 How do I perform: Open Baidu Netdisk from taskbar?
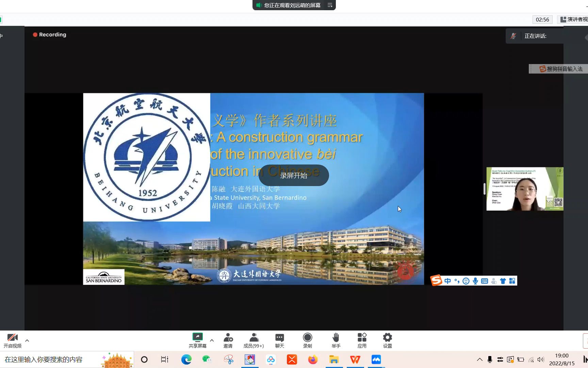[271, 359]
